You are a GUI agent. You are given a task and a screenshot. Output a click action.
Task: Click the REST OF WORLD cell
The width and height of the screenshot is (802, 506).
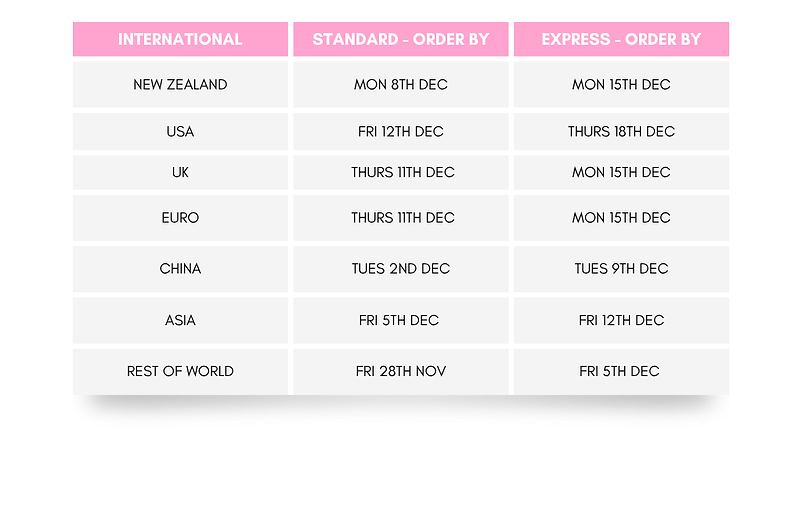point(180,371)
